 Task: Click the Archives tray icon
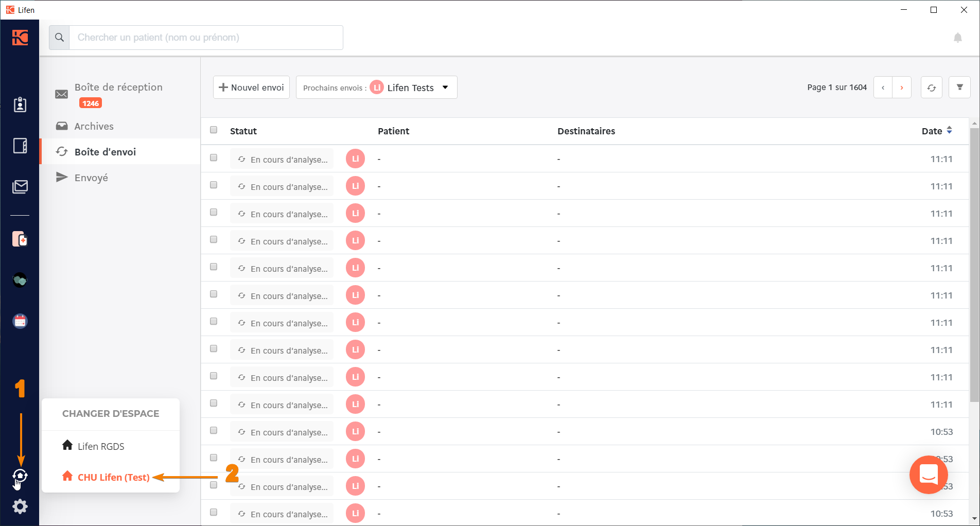click(62, 126)
